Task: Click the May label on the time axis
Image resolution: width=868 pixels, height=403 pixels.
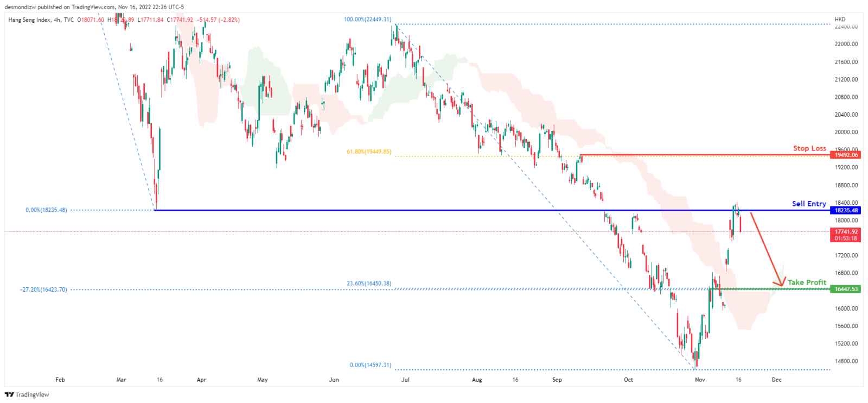Action: click(x=263, y=380)
